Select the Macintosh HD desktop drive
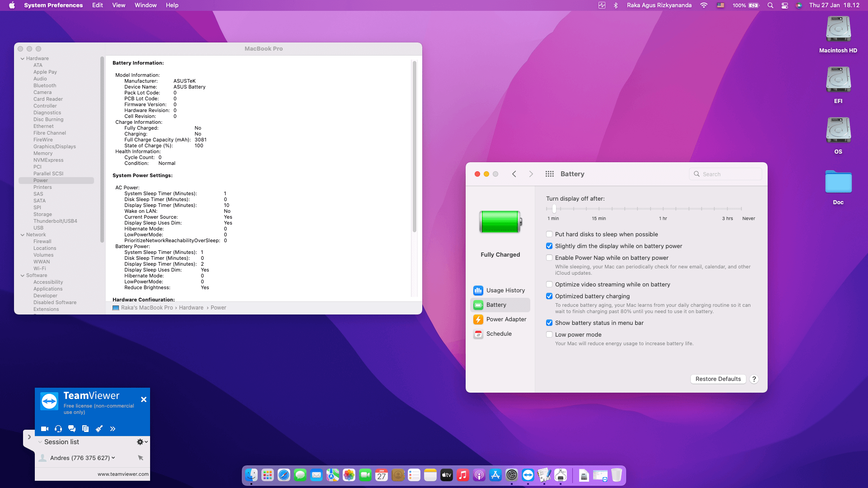This screenshot has height=488, width=868. pyautogui.click(x=838, y=35)
